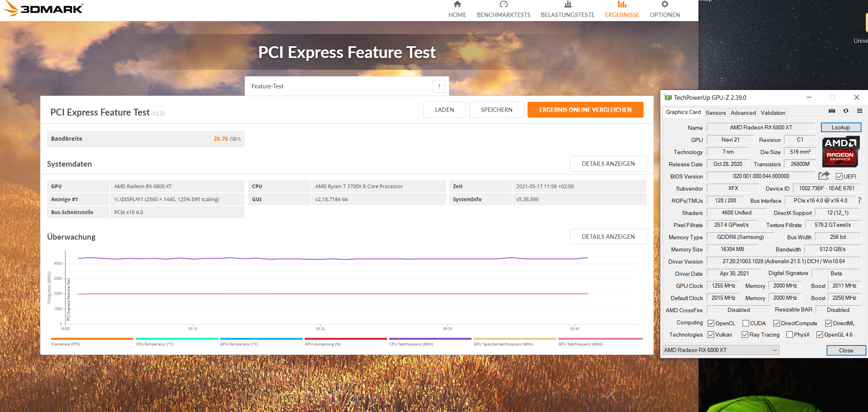The width and height of the screenshot is (868, 412).
Task: Open the Advanced tab in GPU-Z
Action: click(x=743, y=113)
